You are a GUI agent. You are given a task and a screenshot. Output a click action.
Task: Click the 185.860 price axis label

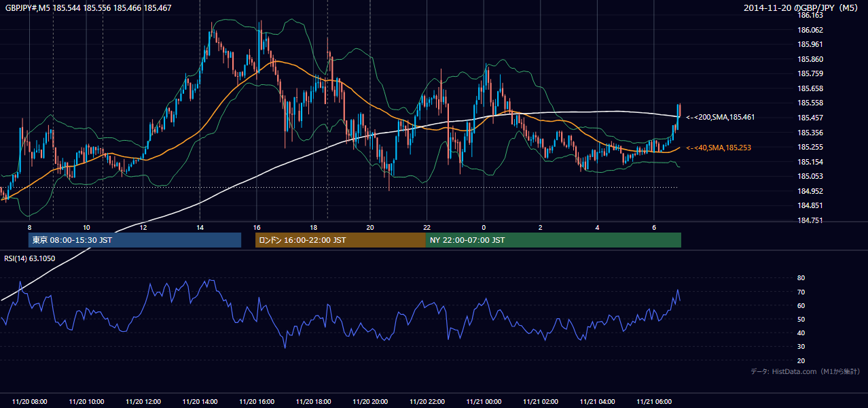[810, 59]
